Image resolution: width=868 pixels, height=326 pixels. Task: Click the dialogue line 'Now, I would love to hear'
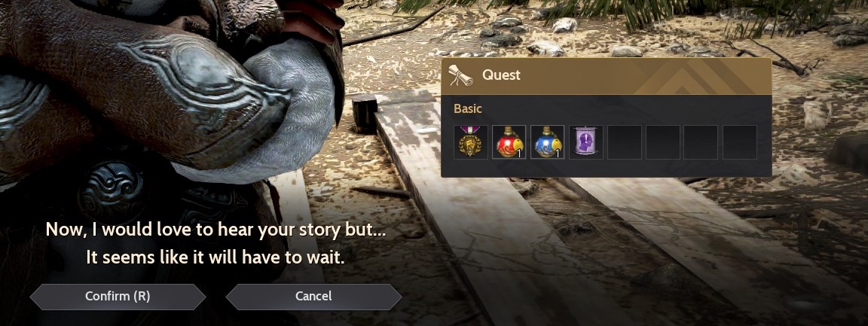click(216, 230)
